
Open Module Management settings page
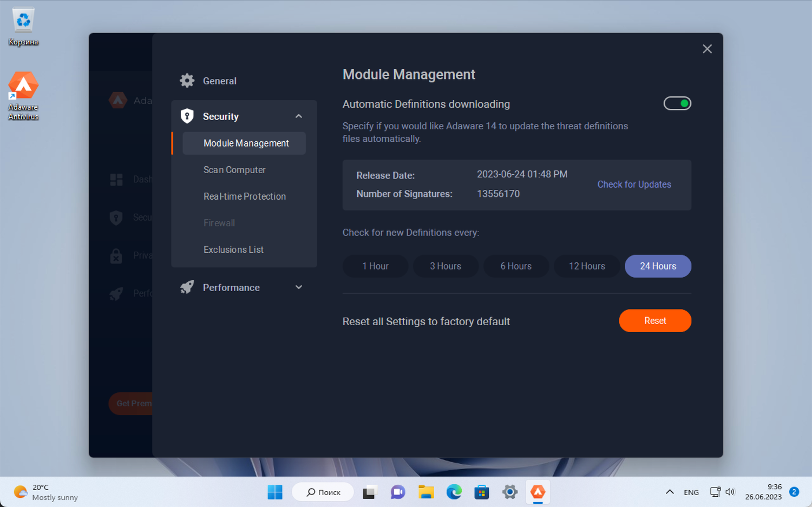pyautogui.click(x=244, y=143)
